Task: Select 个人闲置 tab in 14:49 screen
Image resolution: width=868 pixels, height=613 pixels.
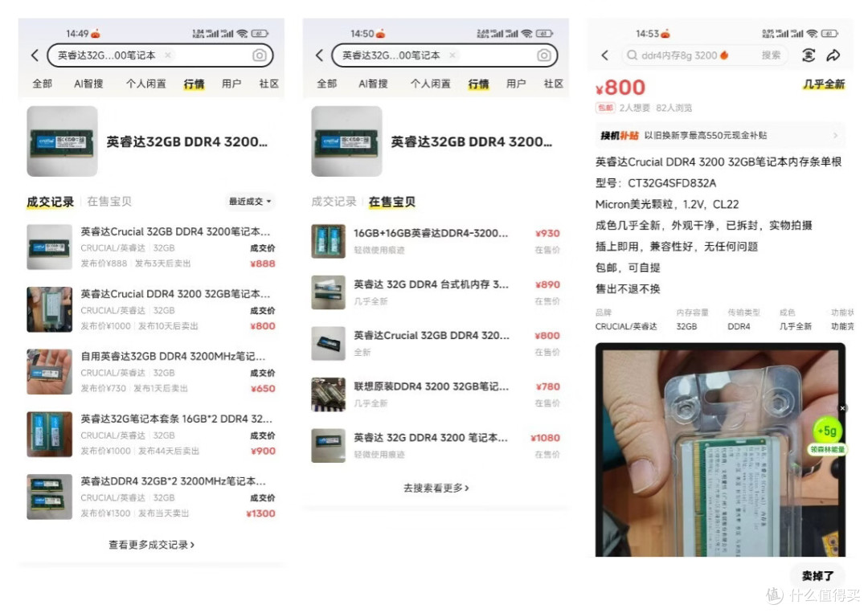Action: [x=145, y=84]
